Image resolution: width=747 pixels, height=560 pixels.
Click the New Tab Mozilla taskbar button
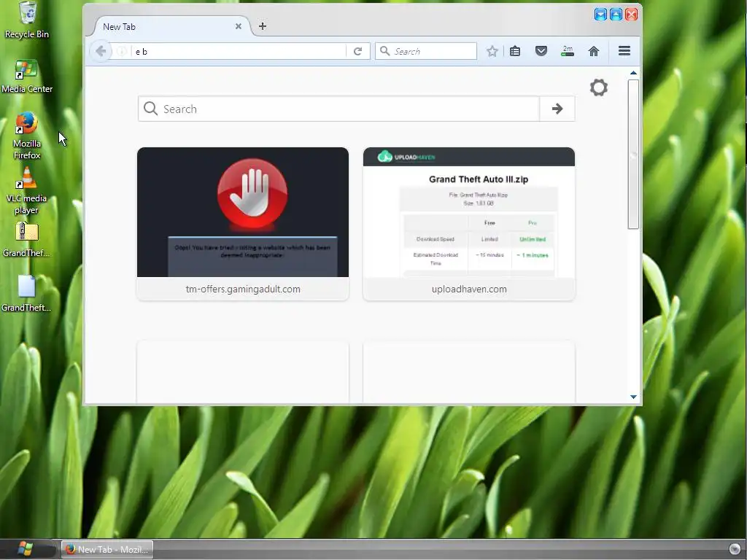click(107, 549)
